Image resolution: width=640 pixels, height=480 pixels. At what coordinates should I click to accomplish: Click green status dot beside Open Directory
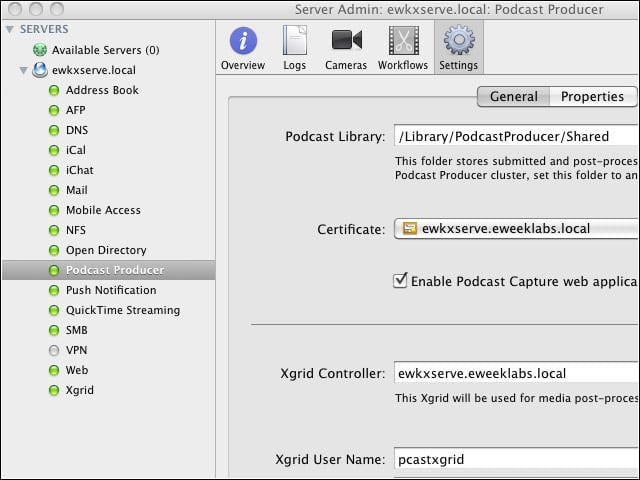(x=54, y=250)
